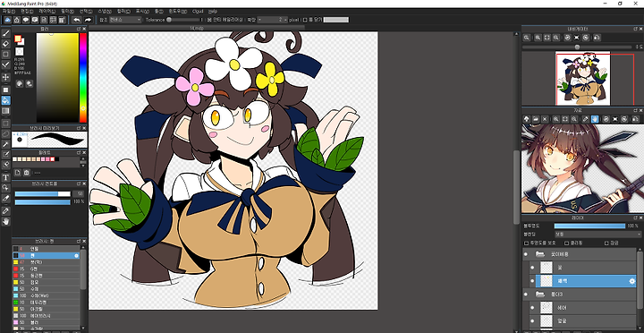Click Navigator zoom-in magnifier icon

(x=538, y=38)
